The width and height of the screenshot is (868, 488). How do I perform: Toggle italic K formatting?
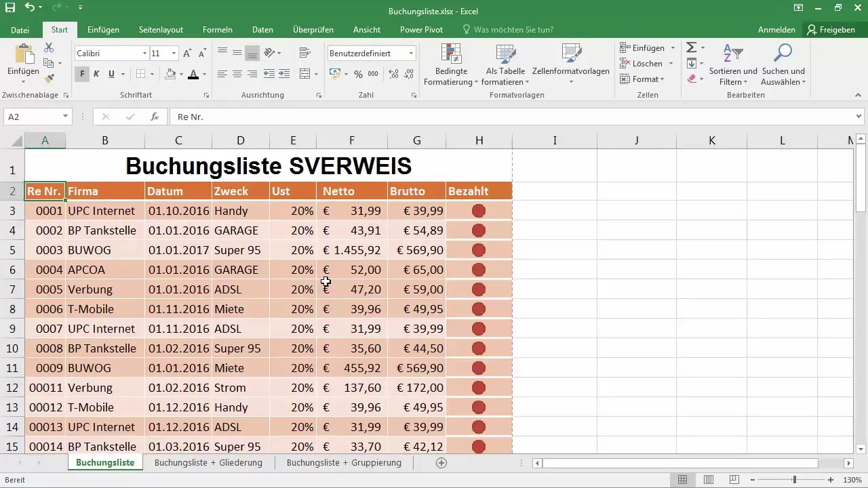pyautogui.click(x=96, y=74)
